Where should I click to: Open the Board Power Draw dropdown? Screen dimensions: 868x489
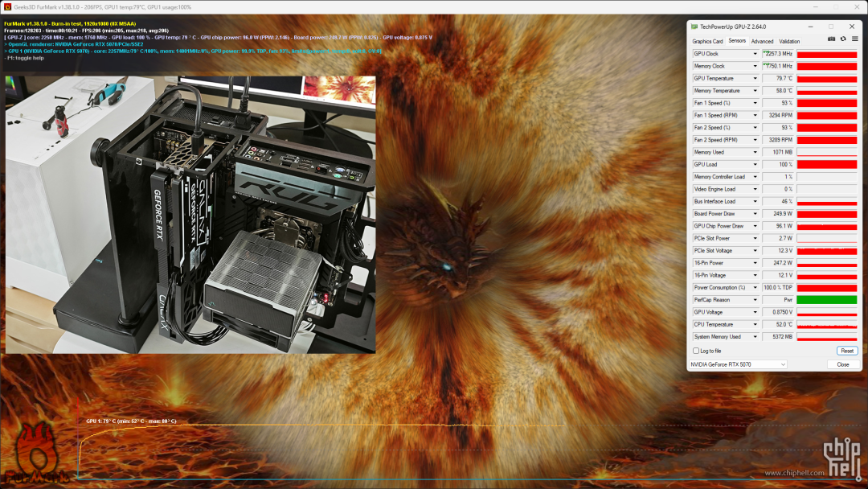[755, 214]
